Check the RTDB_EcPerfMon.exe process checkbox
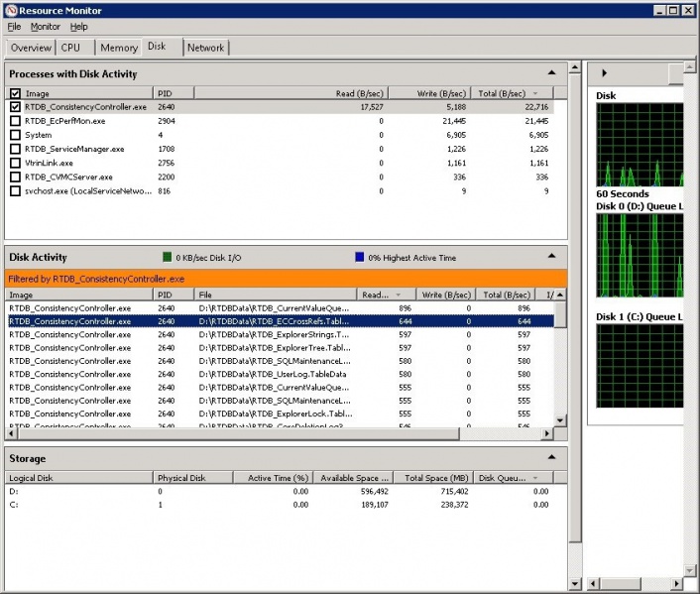The image size is (700, 594). pos(15,121)
